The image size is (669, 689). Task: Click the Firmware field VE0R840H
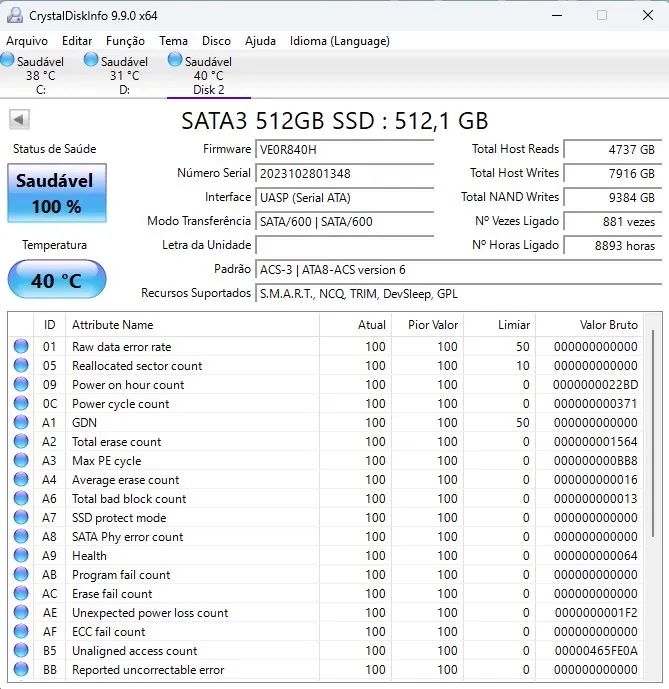pos(344,149)
